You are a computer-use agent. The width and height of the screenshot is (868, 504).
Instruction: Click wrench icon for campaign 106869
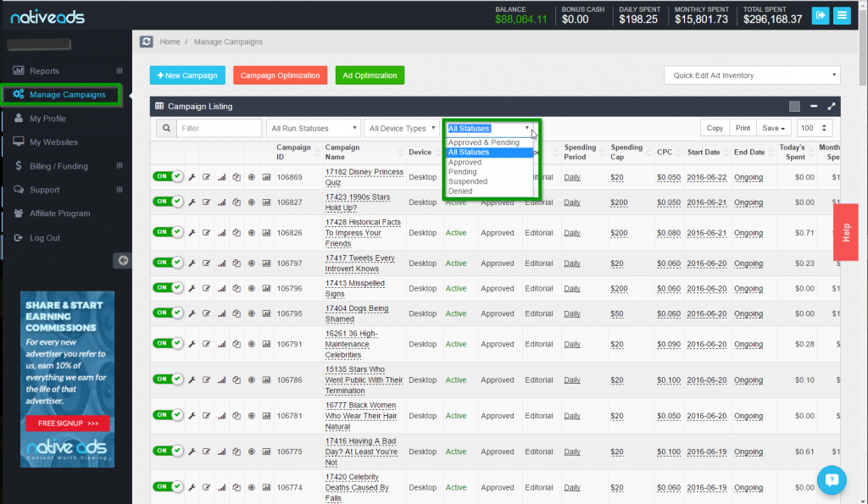192,178
